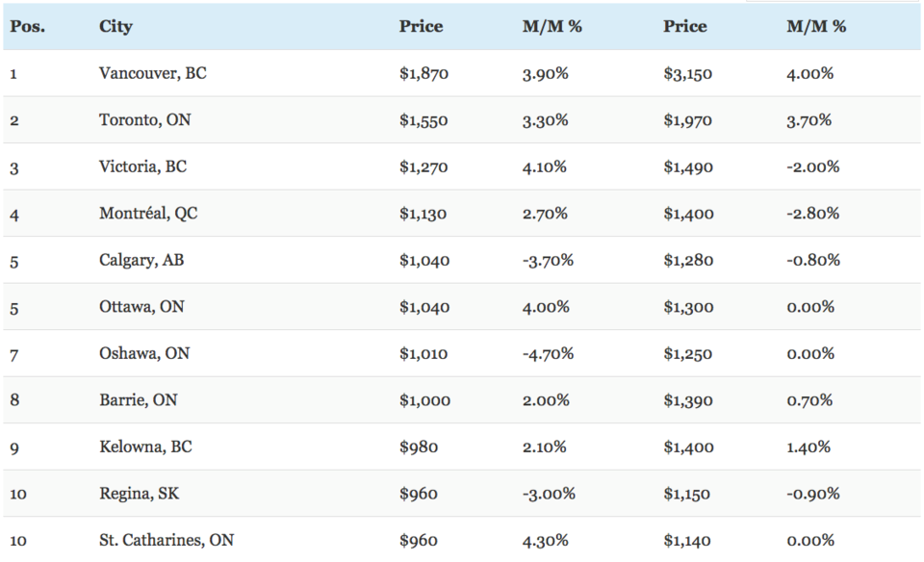Select Regina, SK in the table

(139, 493)
